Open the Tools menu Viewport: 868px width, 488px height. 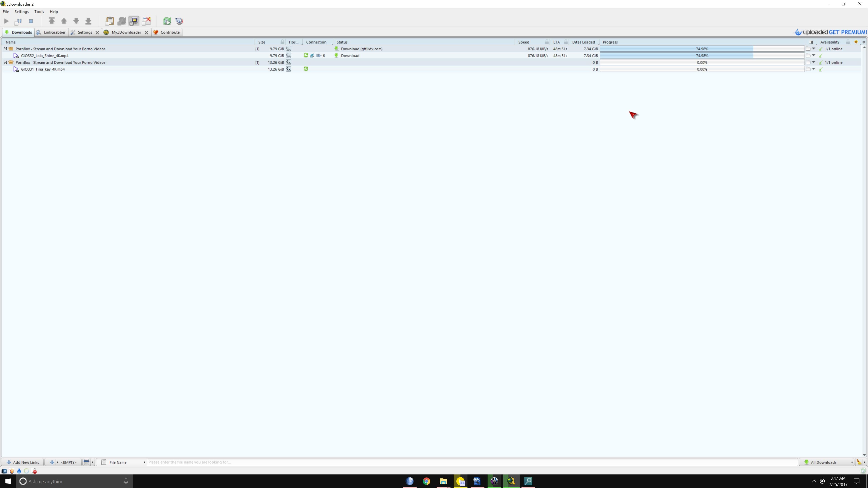tap(39, 12)
